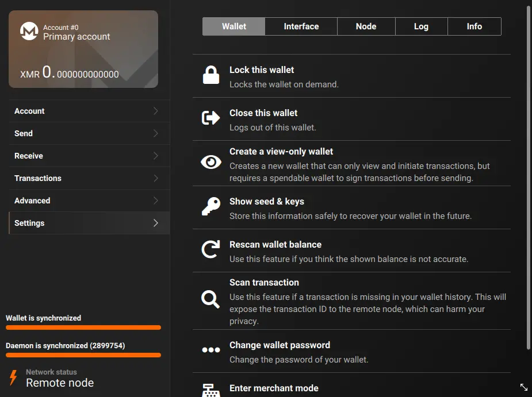Screen dimensions: 532x397
Task: Click the resize arrows icon in bottom corner
Action: click(524, 387)
